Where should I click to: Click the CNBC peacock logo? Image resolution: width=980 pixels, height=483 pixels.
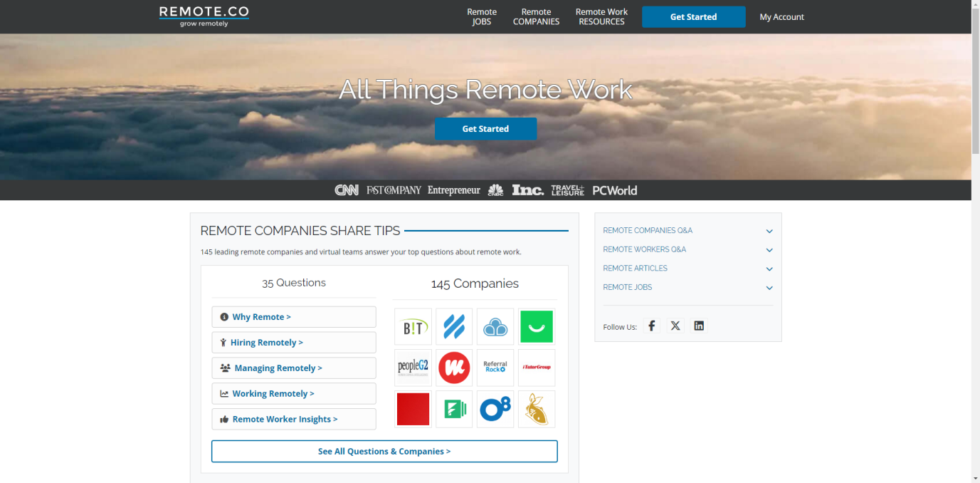coord(495,190)
